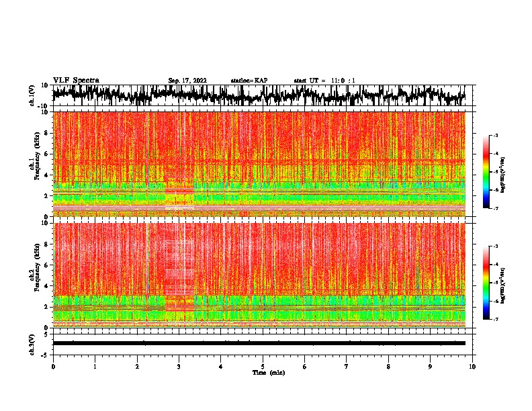The height and width of the screenshot is (411, 532).
Task: Click the ch.2 spectrogram panel
Action: [259, 275]
